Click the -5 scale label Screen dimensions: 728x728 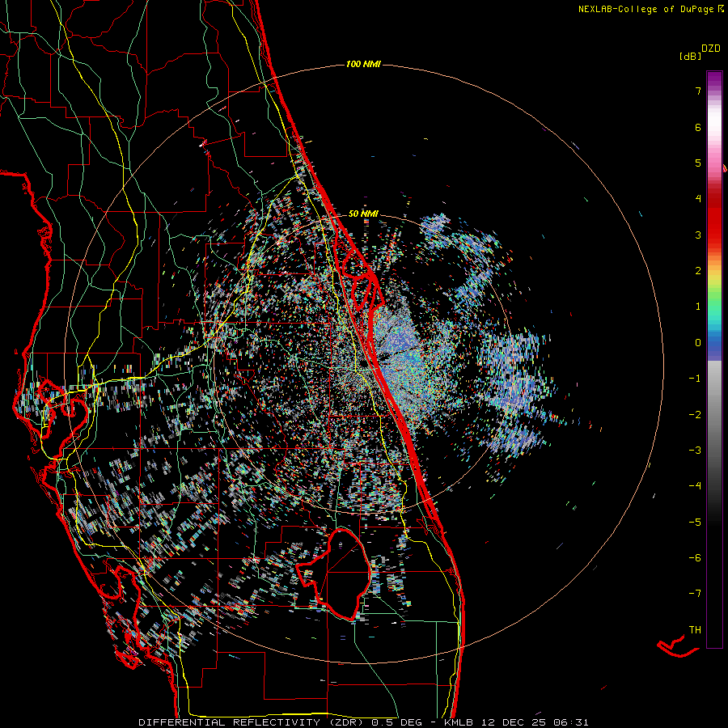(695, 523)
